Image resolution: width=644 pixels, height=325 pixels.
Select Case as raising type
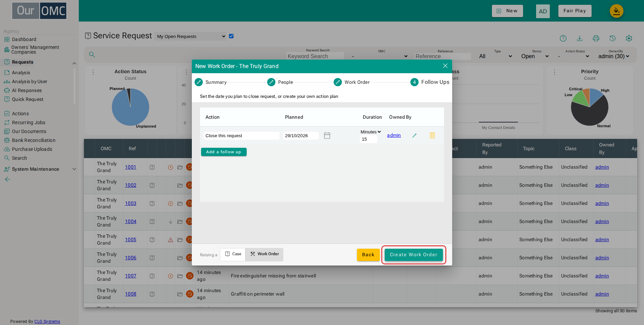233,254
